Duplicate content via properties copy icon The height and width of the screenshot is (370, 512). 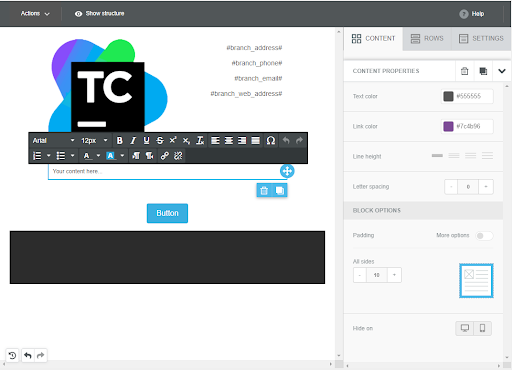[x=483, y=71]
